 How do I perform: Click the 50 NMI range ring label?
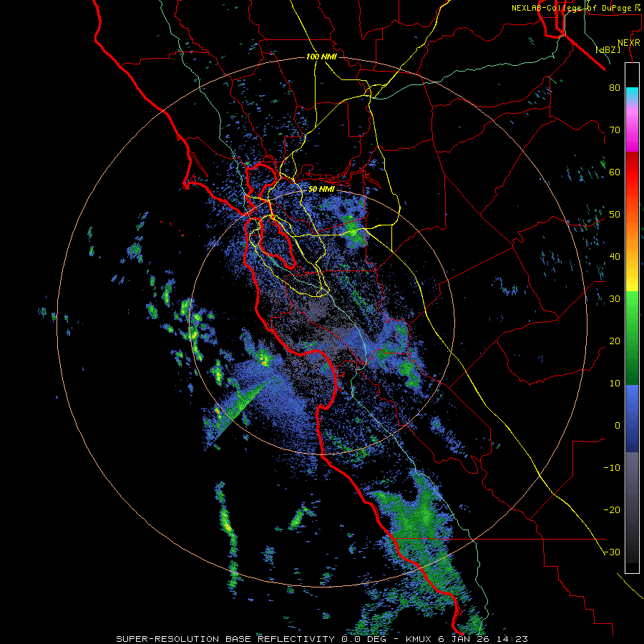point(321,189)
